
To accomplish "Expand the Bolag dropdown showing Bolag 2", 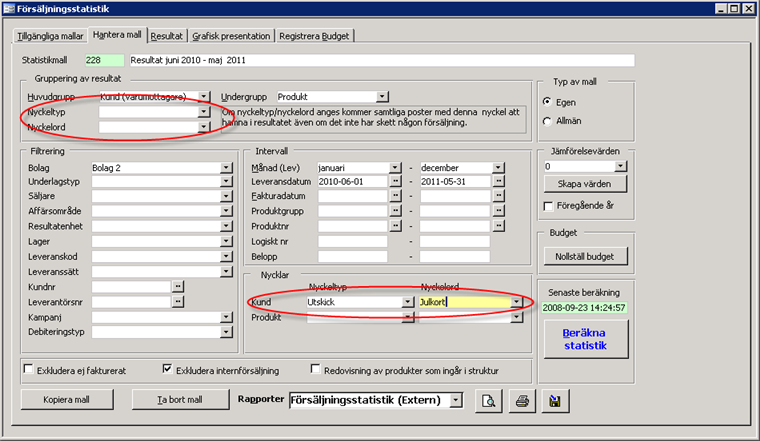I will (226, 167).
